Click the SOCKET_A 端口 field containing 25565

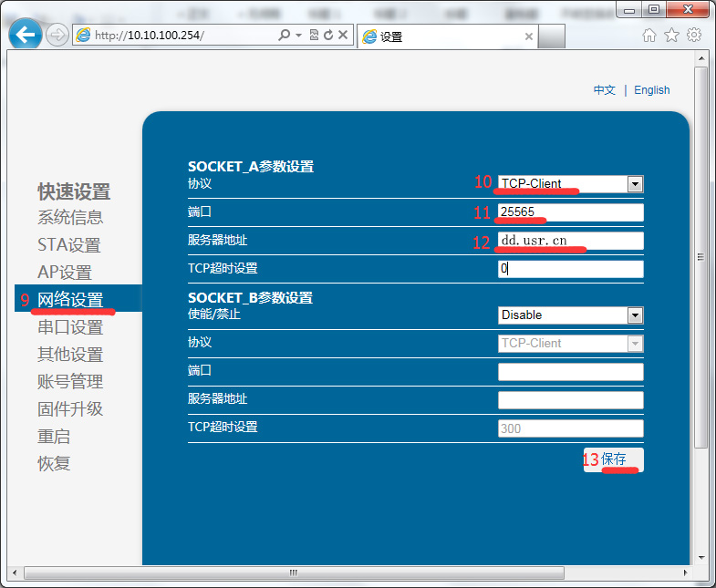coord(570,212)
